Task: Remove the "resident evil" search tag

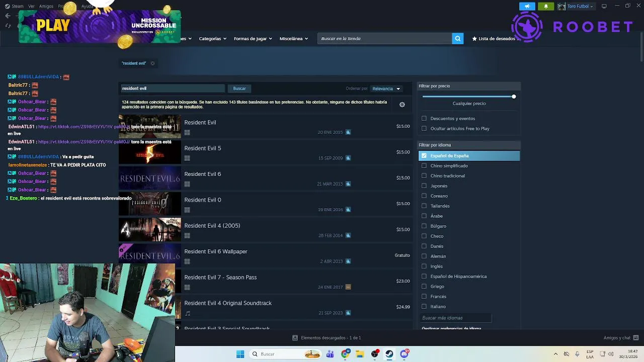Action: [152, 63]
